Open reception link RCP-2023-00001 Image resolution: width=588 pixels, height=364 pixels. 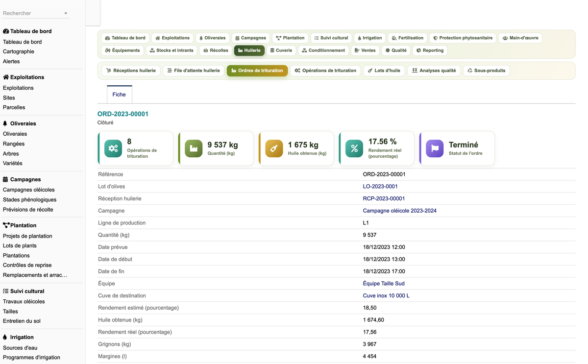click(384, 198)
